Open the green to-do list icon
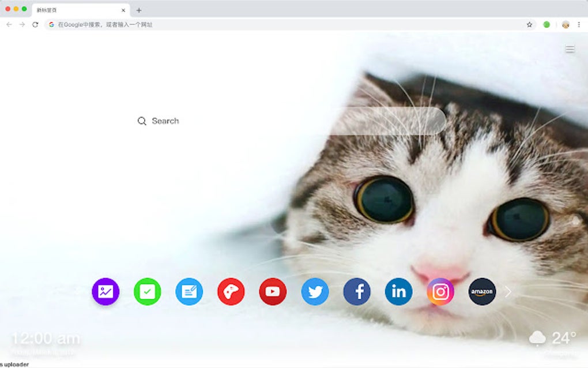Image resolution: width=588 pixels, height=368 pixels. [147, 292]
